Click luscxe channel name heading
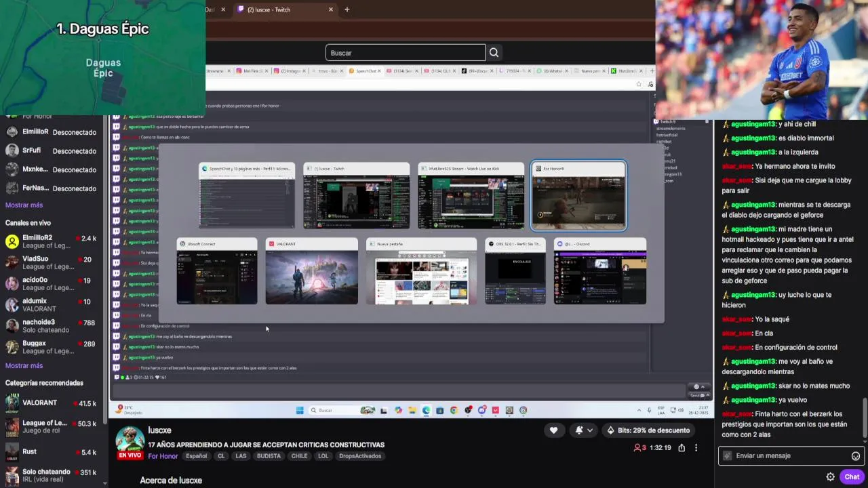Image resolution: width=868 pixels, height=488 pixels. 159,430
